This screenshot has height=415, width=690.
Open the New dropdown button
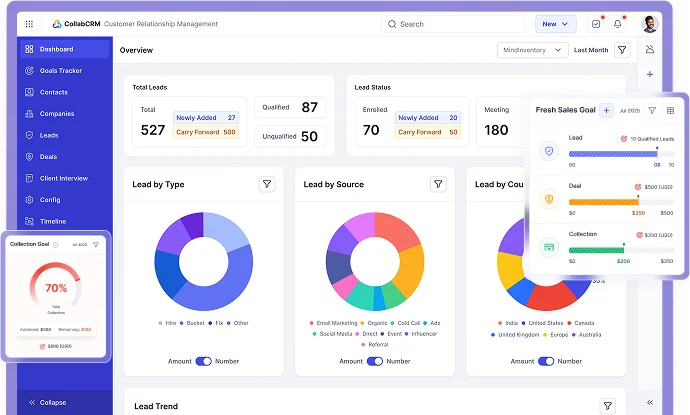555,23
